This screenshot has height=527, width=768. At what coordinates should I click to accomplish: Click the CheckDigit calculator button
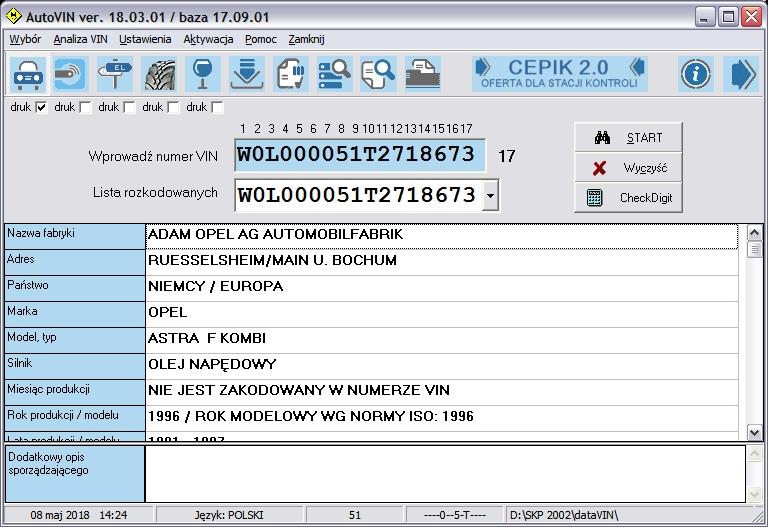click(628, 198)
